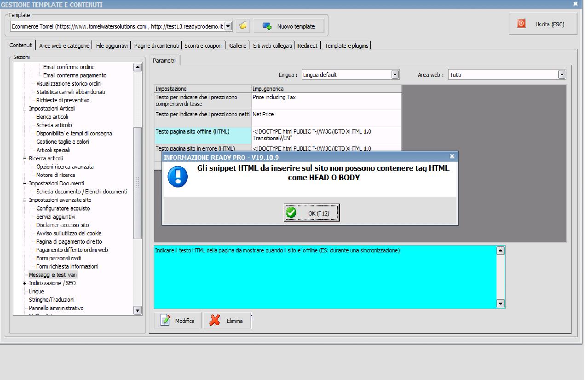588x380 pixels.
Task: Select Gestione taglie e colori
Action: pyautogui.click(x=63, y=142)
